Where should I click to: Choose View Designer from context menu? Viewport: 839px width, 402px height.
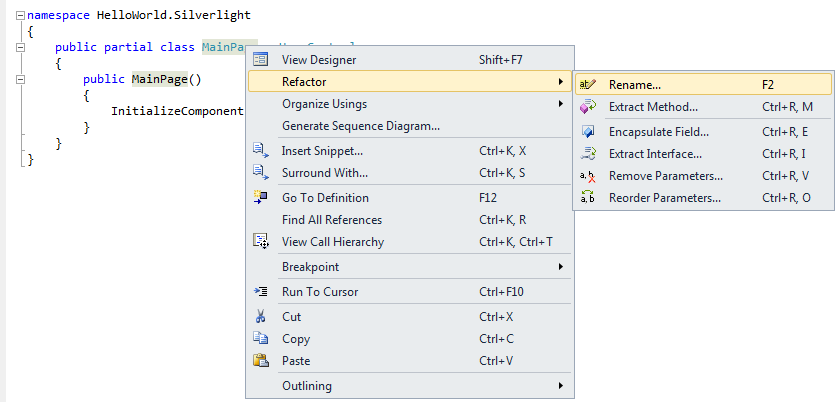pos(409,59)
